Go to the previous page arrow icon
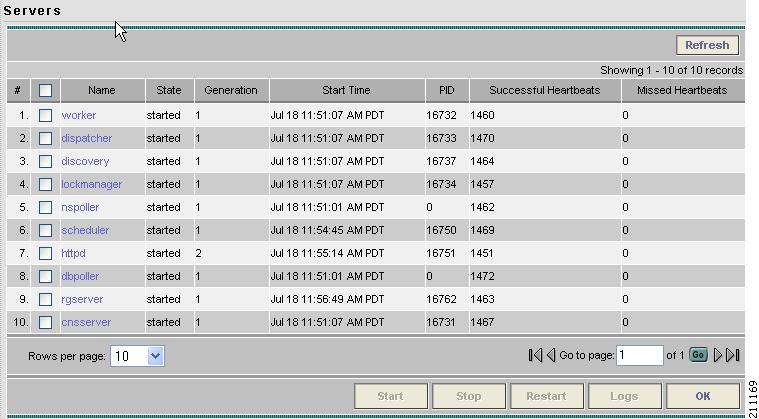Viewport: 759px width, 419px height. click(x=551, y=355)
